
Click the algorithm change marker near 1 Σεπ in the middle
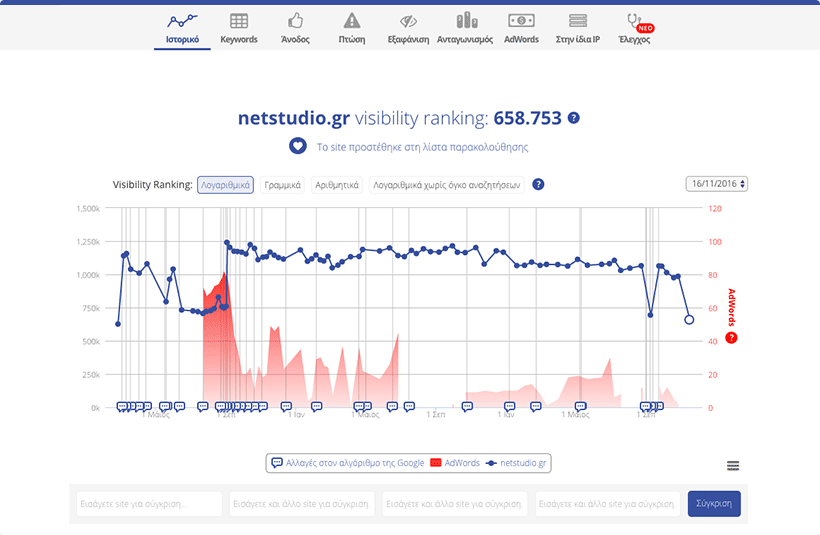(409, 406)
